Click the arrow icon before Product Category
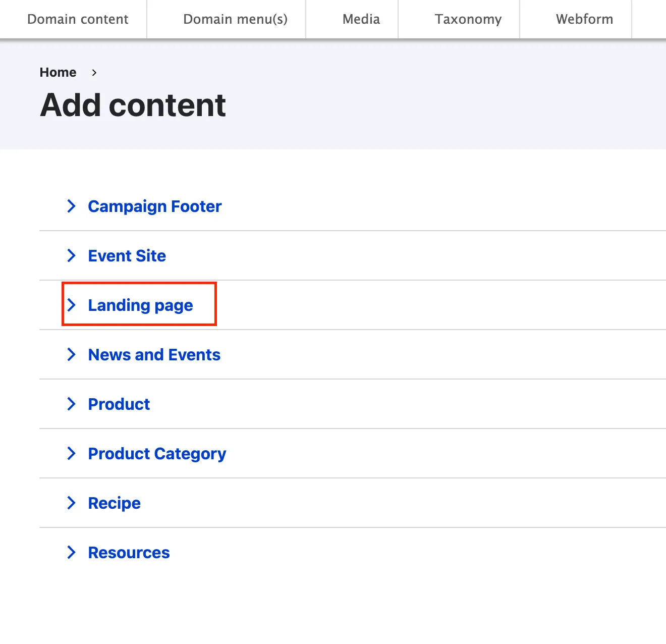This screenshot has height=644, width=666. tap(71, 453)
